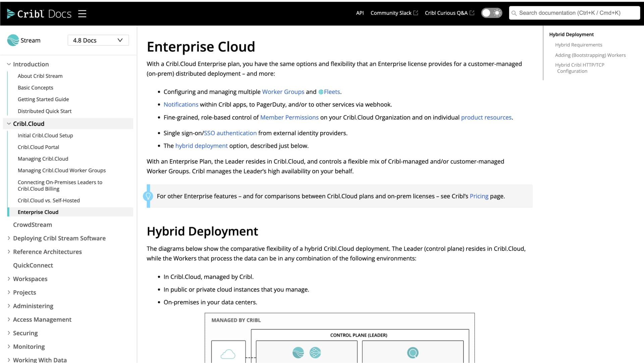The image size is (644, 363).
Task: Expand the Workspaces section
Action: [x=9, y=279]
